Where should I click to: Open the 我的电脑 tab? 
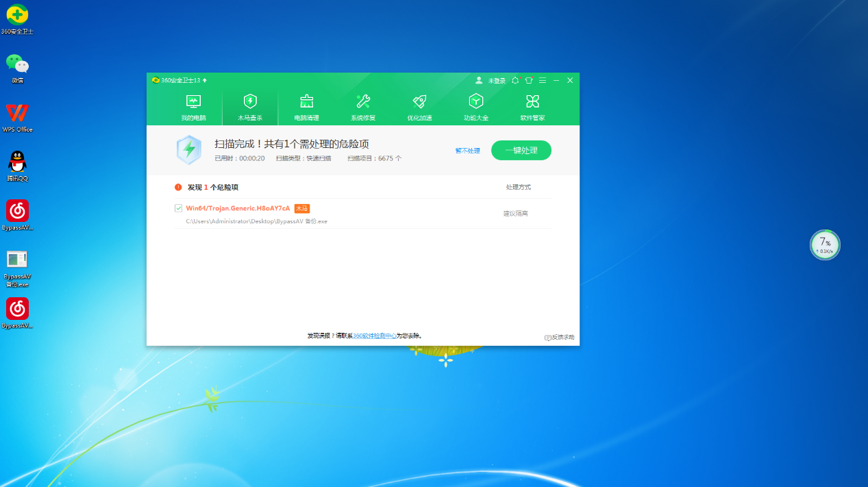point(193,108)
